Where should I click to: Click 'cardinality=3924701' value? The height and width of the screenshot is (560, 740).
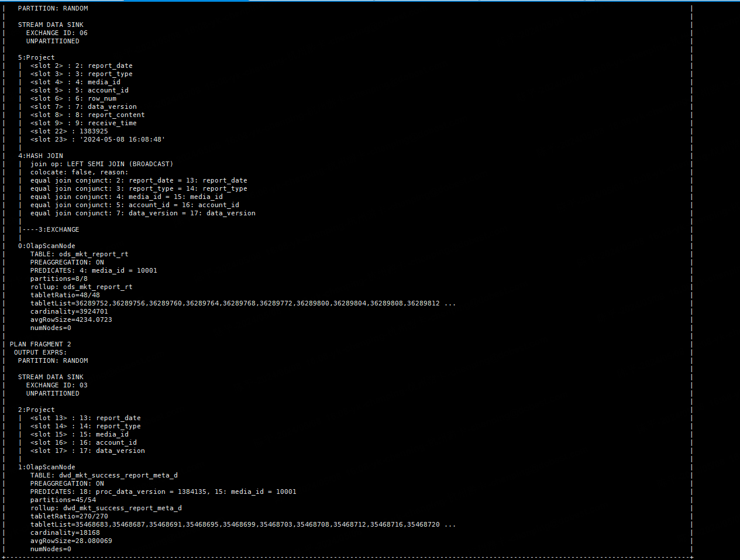[x=69, y=311]
